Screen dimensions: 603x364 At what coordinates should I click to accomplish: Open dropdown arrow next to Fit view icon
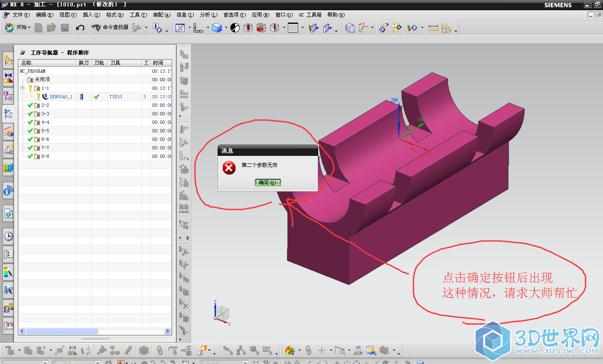[190, 28]
